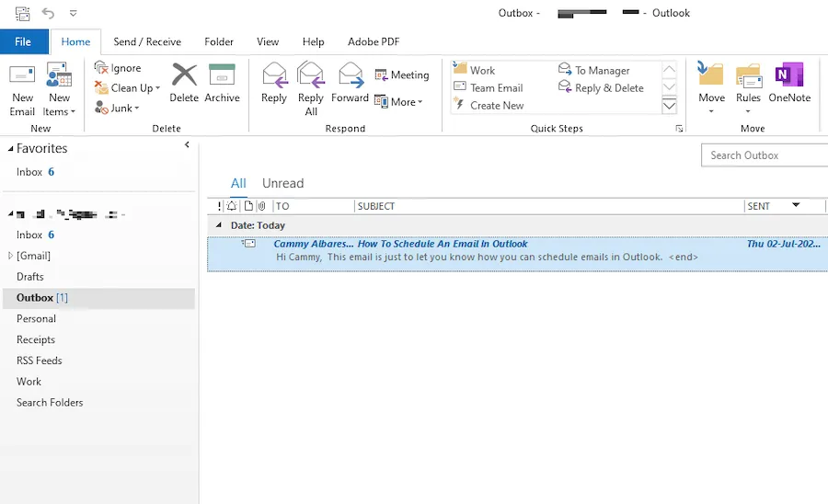Screen dimensions: 828x504
Task: Collapse the mail account folder tree
Action: point(10,213)
